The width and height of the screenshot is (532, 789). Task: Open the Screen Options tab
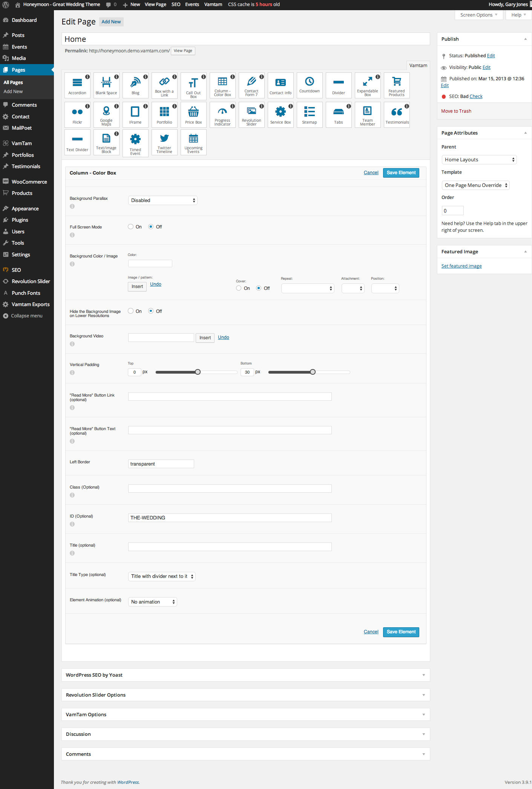click(x=478, y=15)
